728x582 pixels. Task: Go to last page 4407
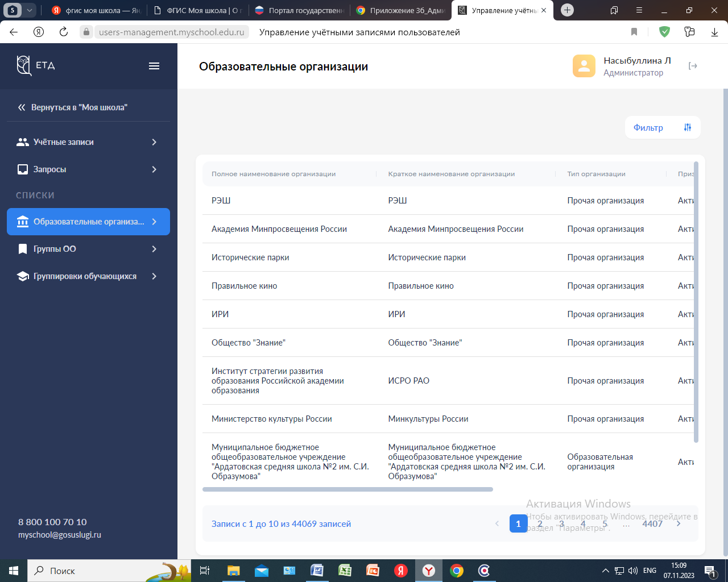[x=652, y=523]
